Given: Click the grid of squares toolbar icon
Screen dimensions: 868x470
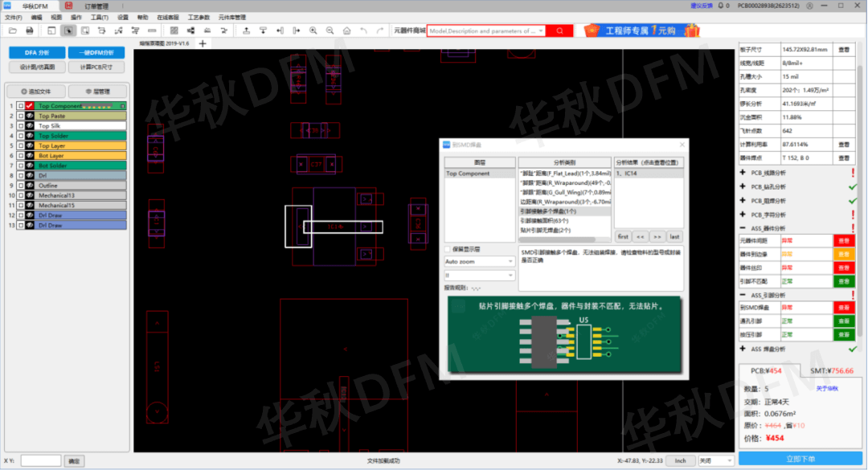Looking at the screenshot, I should pos(174,31).
